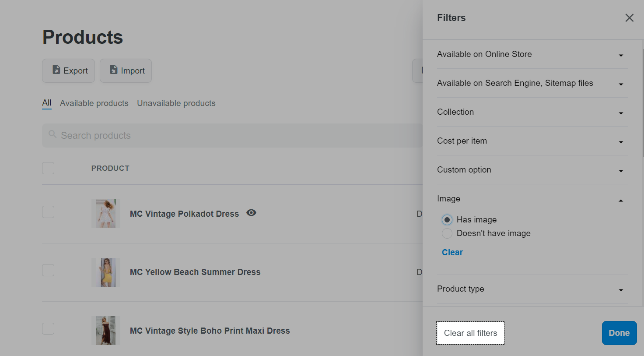Open the MC Yellow Beach Summer Dress product name
Viewport: 644px width, 356px height.
click(x=195, y=272)
